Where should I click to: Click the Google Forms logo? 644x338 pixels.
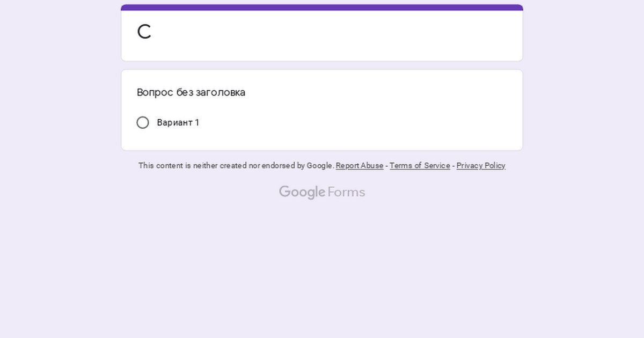pos(322,192)
